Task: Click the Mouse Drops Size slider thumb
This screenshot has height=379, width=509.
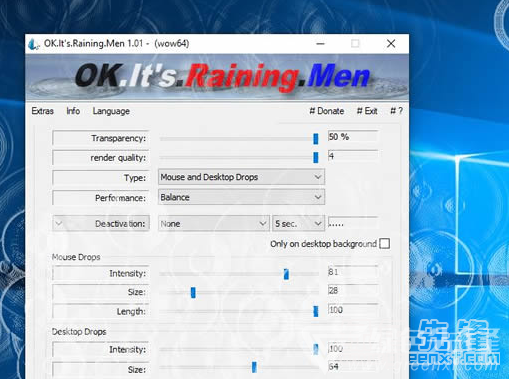Action: click(193, 293)
